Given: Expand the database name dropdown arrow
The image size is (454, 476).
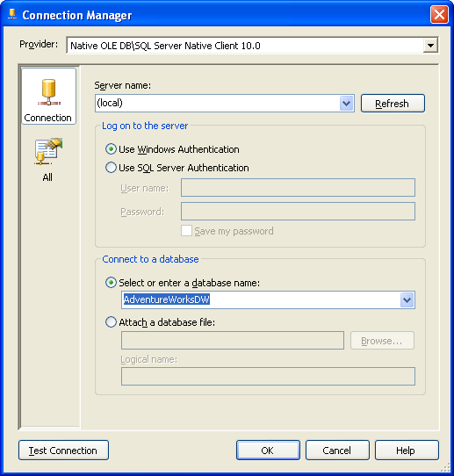Looking at the screenshot, I should pyautogui.click(x=407, y=300).
